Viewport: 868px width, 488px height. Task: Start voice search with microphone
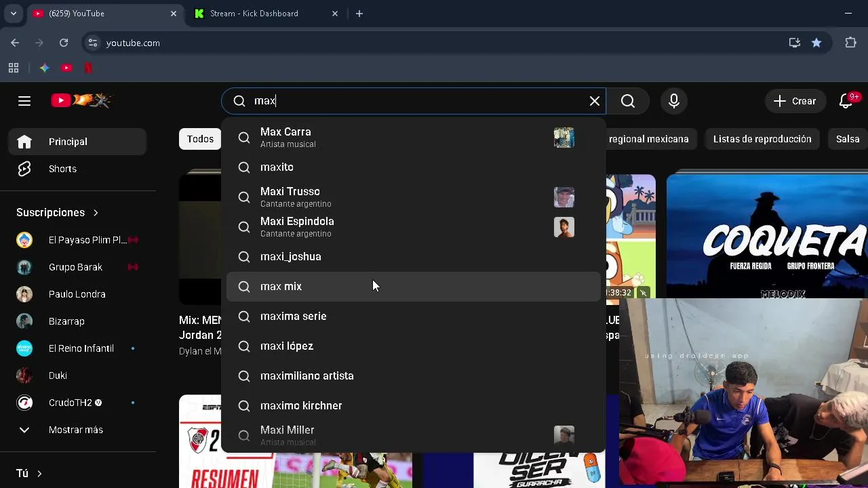(674, 101)
